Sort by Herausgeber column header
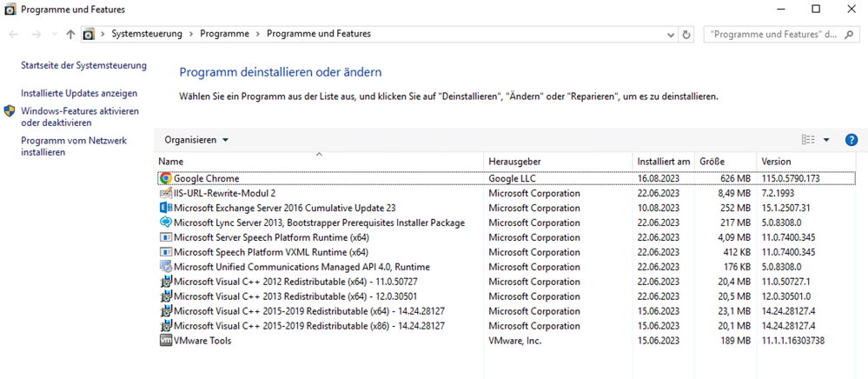The width and height of the screenshot is (868, 379). [x=558, y=162]
